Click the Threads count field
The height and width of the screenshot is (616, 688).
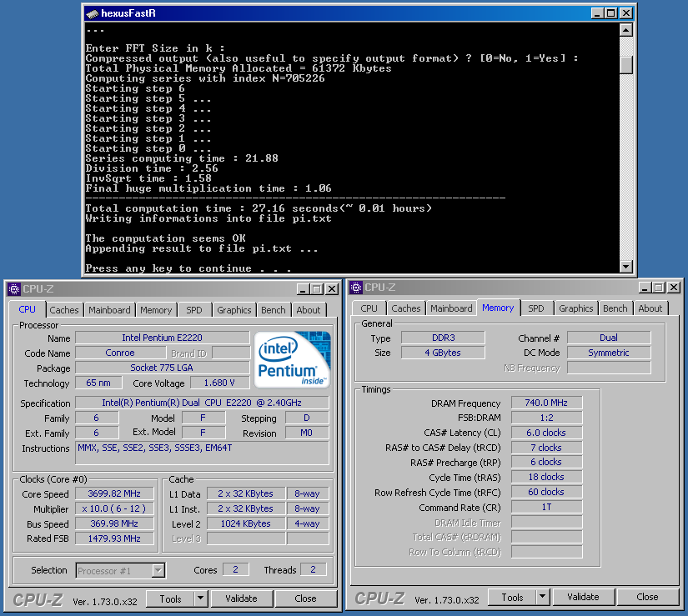click(x=314, y=569)
